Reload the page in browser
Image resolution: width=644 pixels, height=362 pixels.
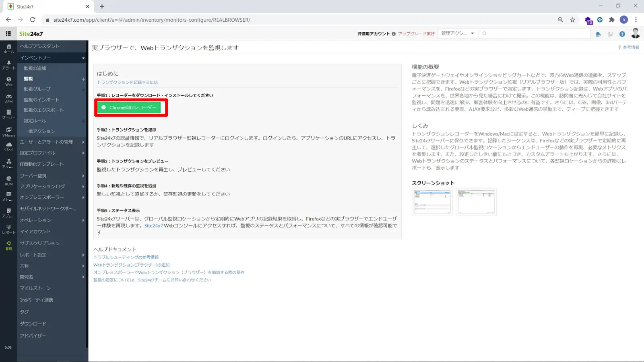[33, 20]
